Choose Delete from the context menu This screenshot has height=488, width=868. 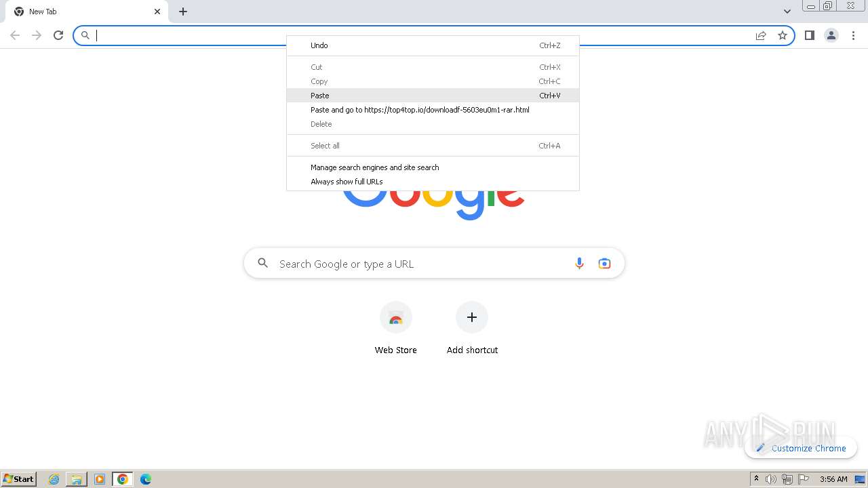click(x=433, y=124)
